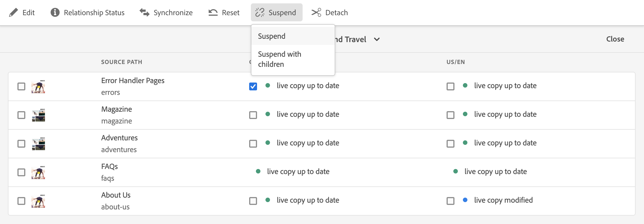The image size is (644, 224).
Task: Choose Suspend from the dropdown menu
Action: tap(272, 36)
